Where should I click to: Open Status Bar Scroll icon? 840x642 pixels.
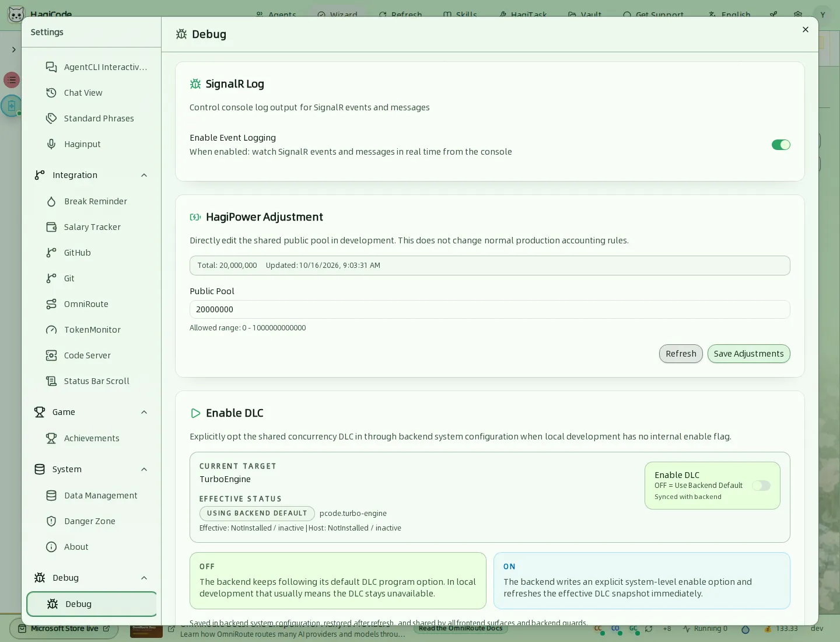pyautogui.click(x=51, y=381)
